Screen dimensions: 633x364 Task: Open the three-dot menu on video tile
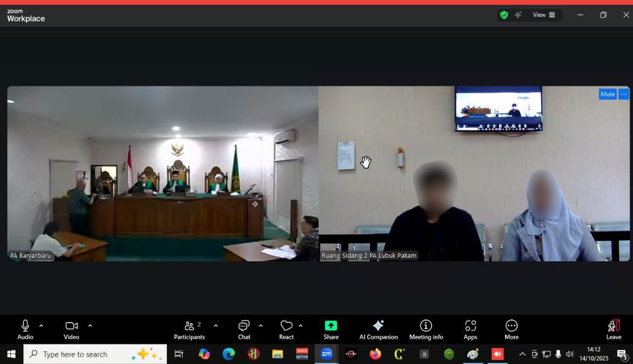click(x=624, y=94)
